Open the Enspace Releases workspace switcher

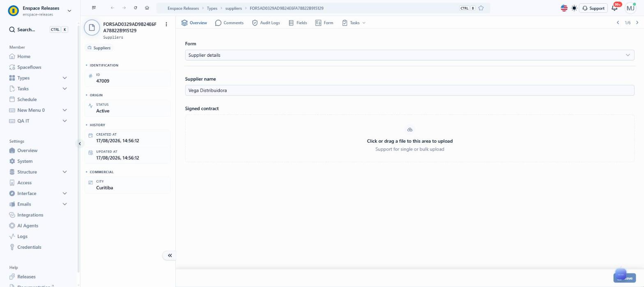pyautogui.click(x=40, y=11)
